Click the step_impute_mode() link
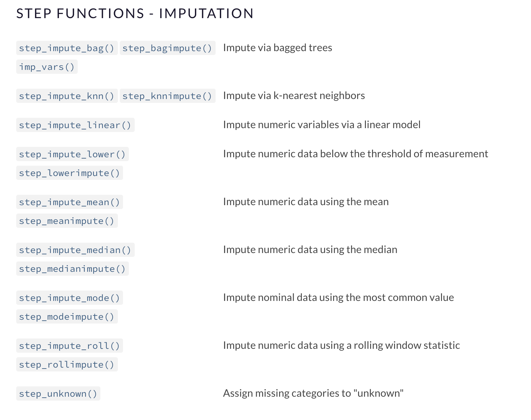 [x=70, y=298]
